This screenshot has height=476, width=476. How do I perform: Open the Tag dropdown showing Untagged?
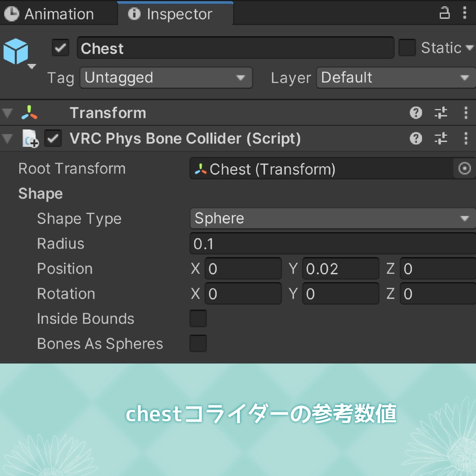pos(166,78)
